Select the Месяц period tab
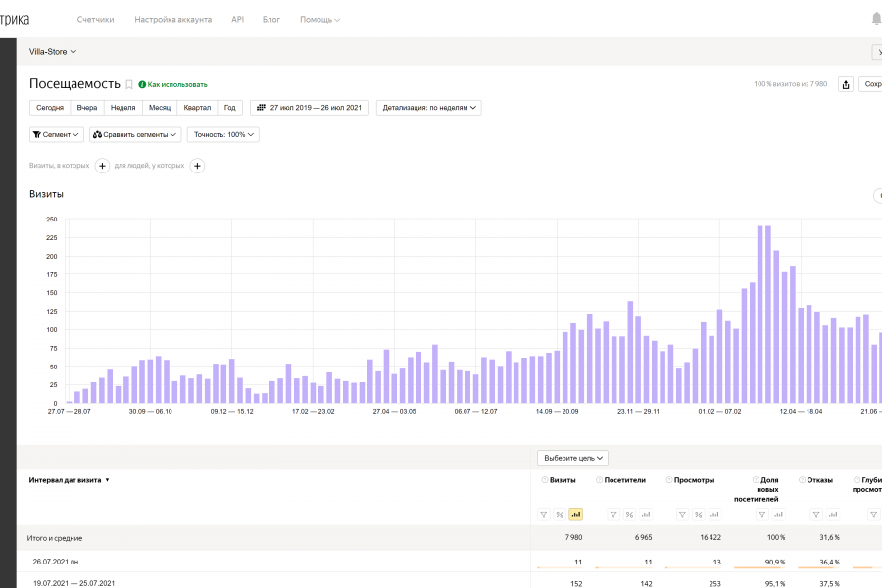The width and height of the screenshot is (882, 588). pyautogui.click(x=159, y=108)
